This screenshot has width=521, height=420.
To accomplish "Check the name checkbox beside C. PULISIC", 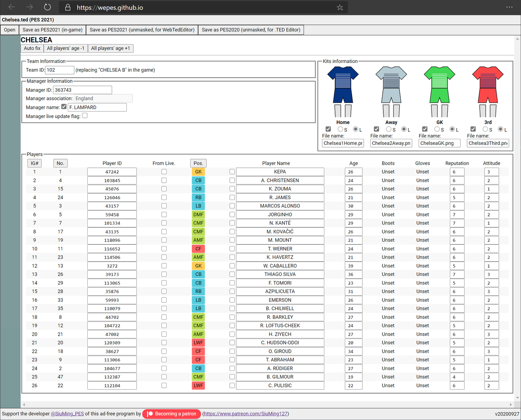I will 232,385.
